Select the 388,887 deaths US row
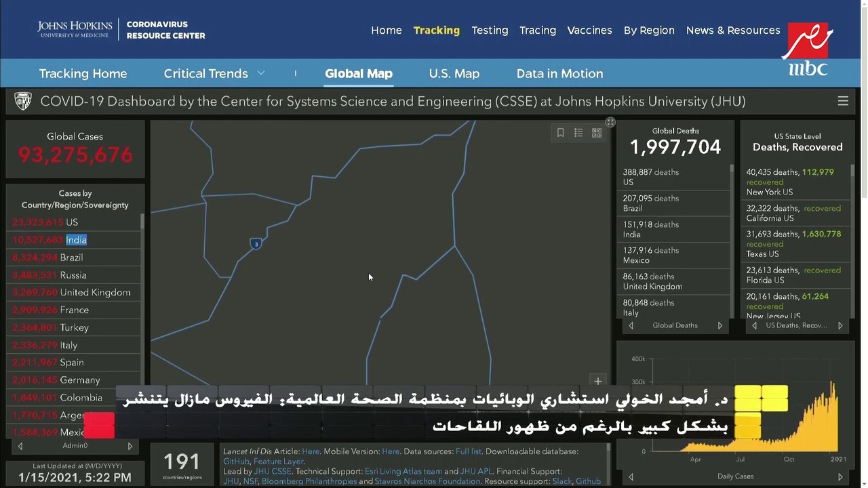868x488 pixels. tap(675, 177)
